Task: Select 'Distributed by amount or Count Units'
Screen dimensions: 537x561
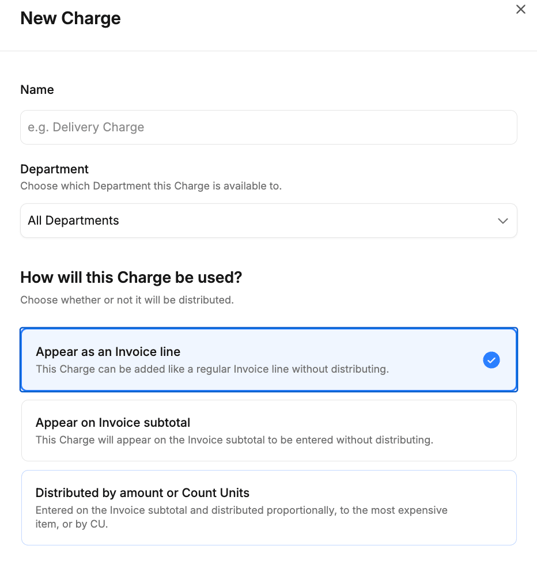Action: [269, 508]
